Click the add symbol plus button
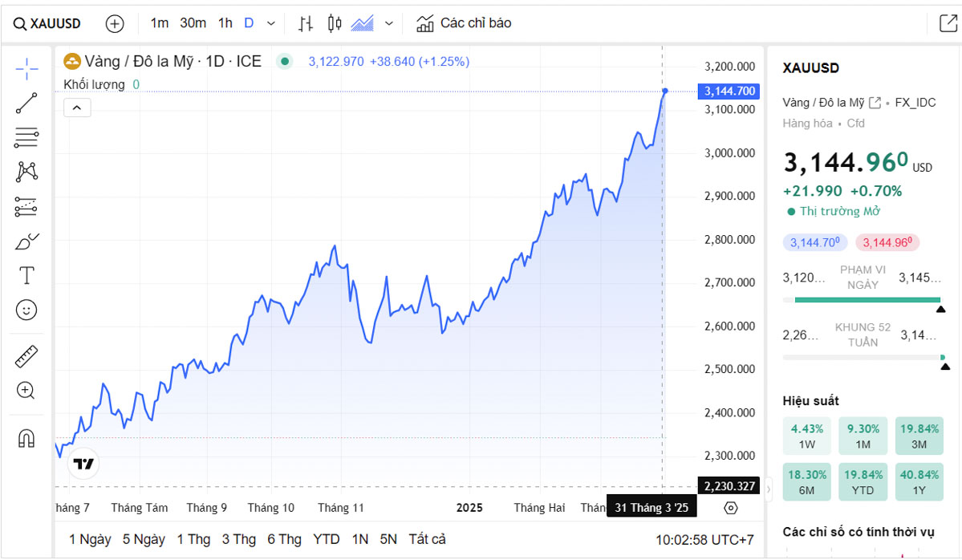This screenshot has width=962, height=560. [x=115, y=23]
